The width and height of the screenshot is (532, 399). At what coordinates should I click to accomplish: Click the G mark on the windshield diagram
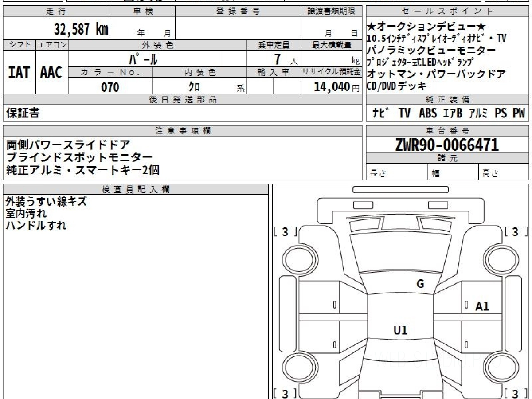420,284
